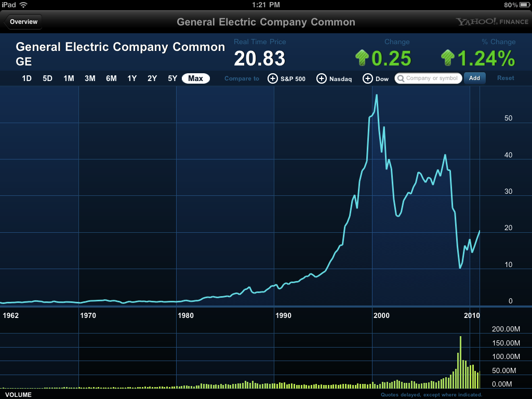Select the 1M range tab

(69, 78)
